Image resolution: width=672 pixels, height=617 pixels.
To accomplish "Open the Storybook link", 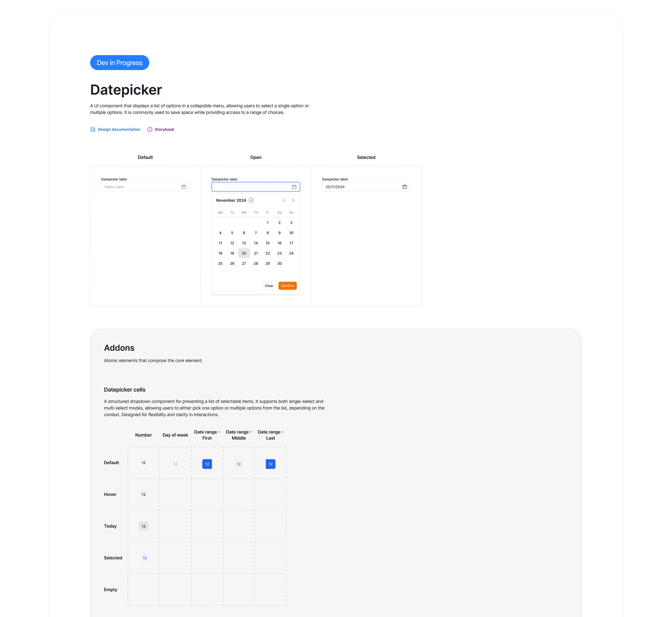I will (x=164, y=130).
